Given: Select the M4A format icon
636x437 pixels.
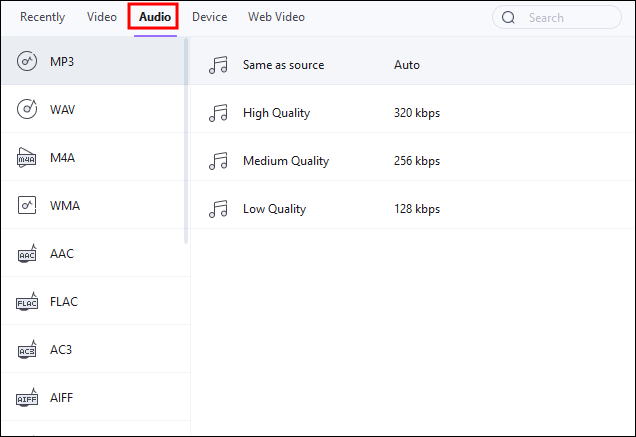Looking at the screenshot, I should point(27,158).
